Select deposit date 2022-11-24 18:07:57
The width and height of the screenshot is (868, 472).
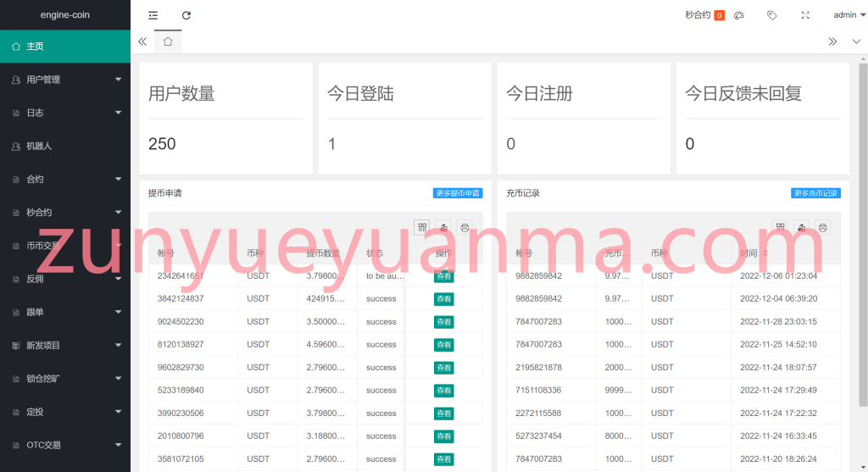(778, 368)
